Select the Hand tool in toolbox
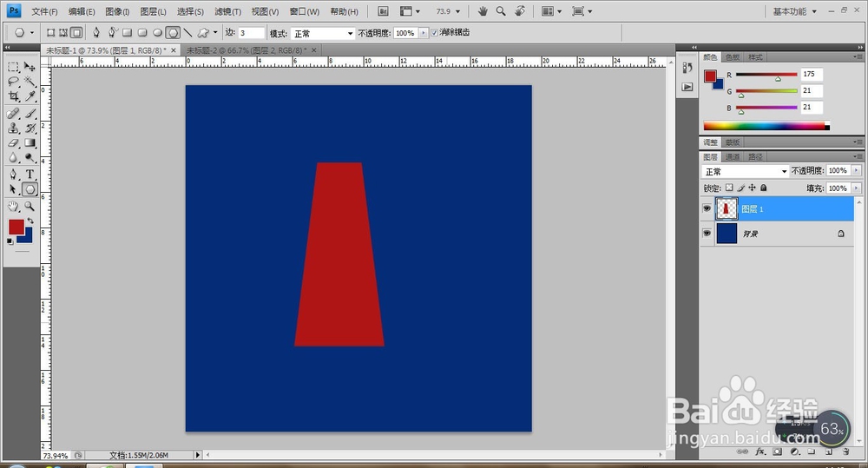 [x=13, y=207]
